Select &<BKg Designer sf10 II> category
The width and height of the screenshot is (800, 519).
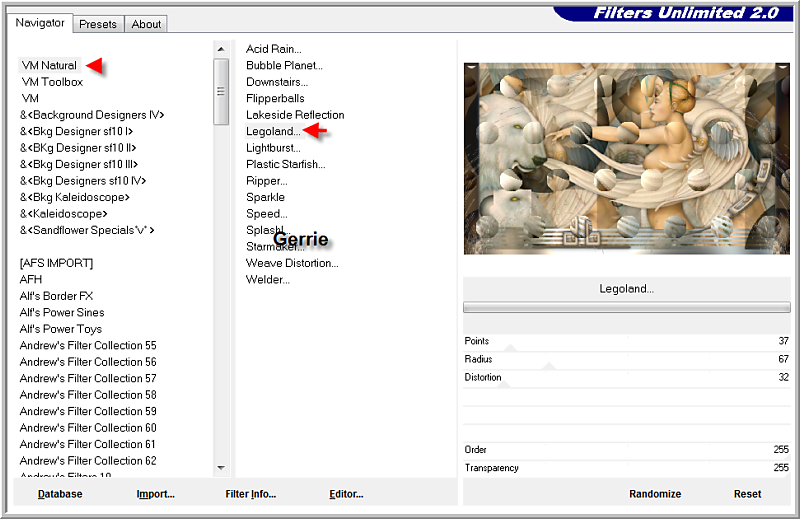tap(78, 147)
